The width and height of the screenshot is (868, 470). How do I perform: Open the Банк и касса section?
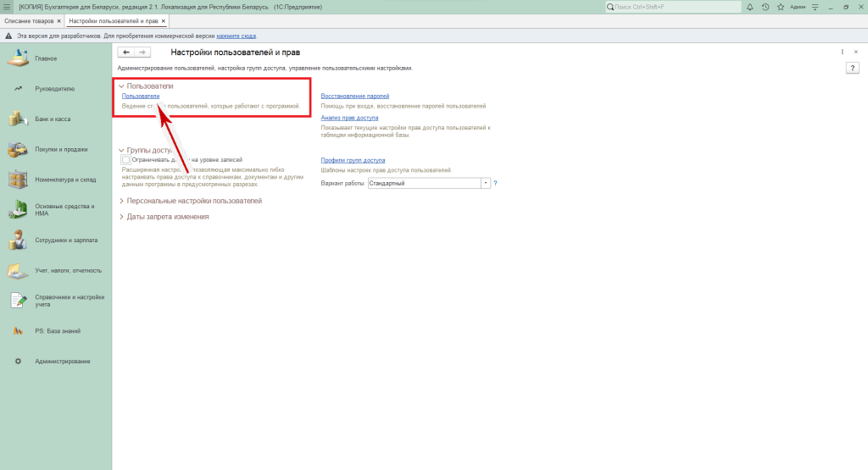tap(53, 119)
